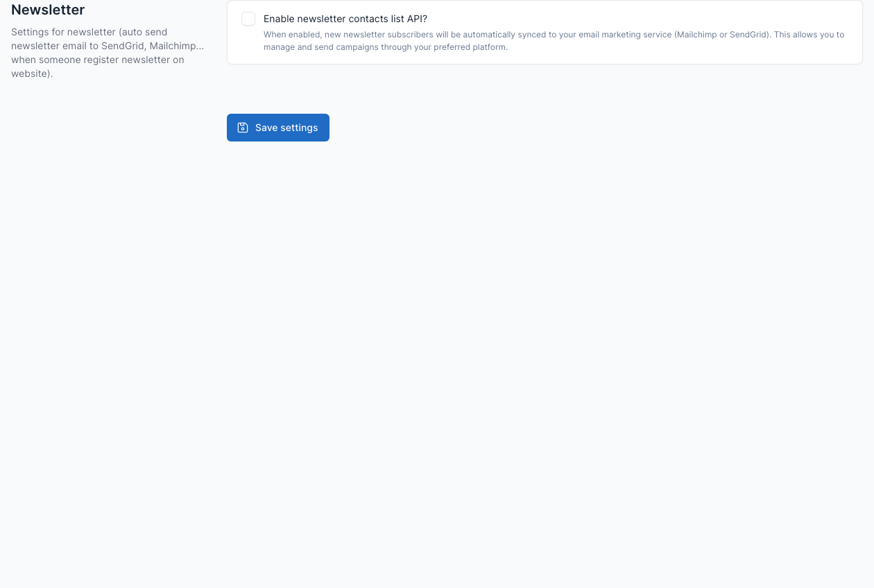Enable the newsletter contacts list API checkbox

[248, 19]
